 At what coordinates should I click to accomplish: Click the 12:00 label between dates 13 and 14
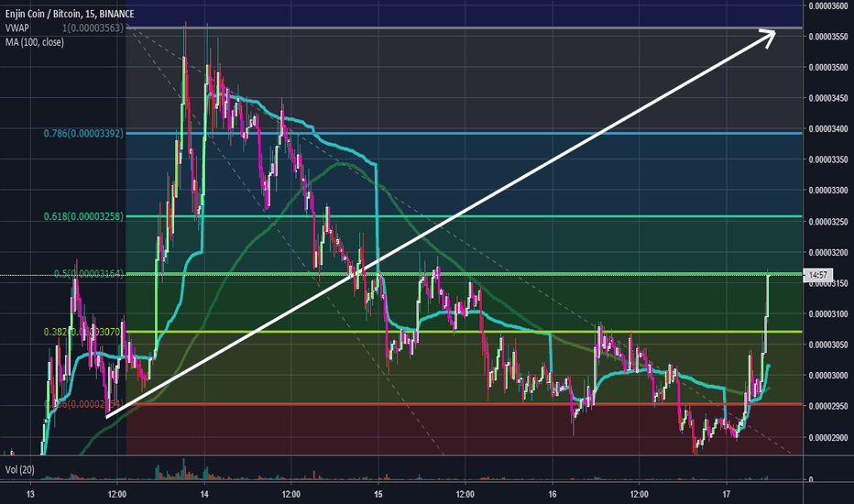pyautogui.click(x=117, y=495)
